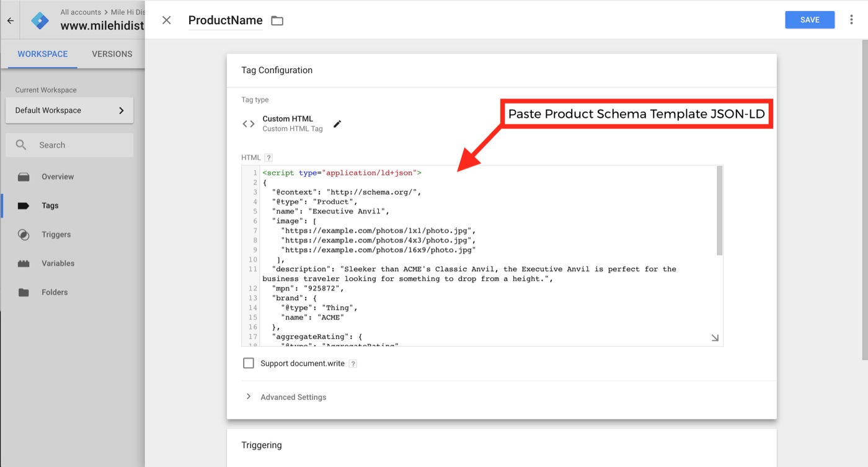Viewport: 868px width, 467px height.
Task: Click the Overview icon in sidebar
Action: 24,177
